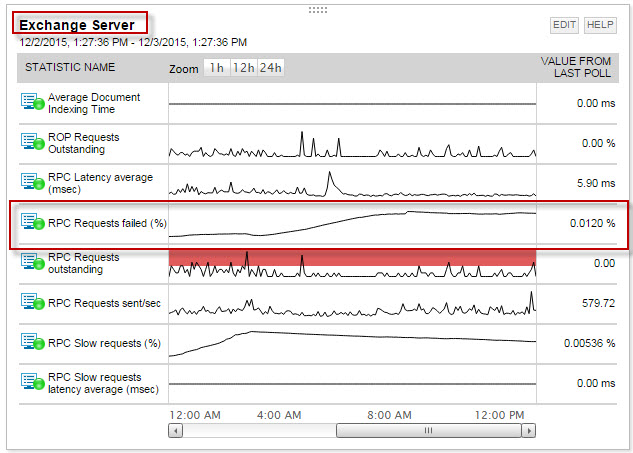Open the RPC Requests outstanding statistic
Screen dimensions: 633x453
(84, 263)
